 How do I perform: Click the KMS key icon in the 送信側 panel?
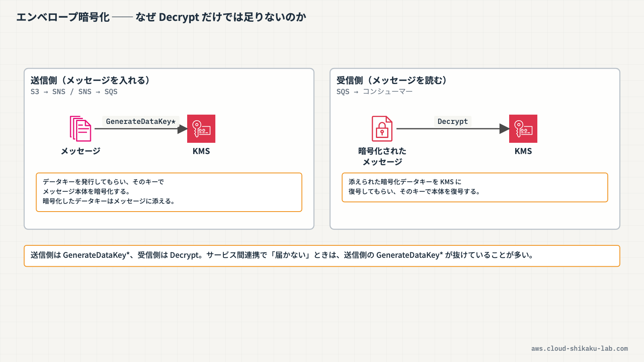pos(201,129)
